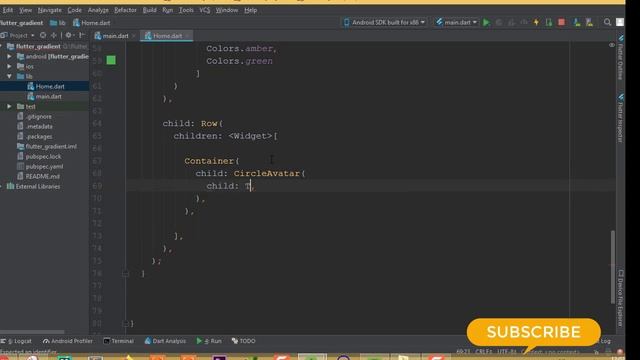This screenshot has height=360, width=640.
Task: Open the Run tool window at bottom
Action: [x=209, y=341]
